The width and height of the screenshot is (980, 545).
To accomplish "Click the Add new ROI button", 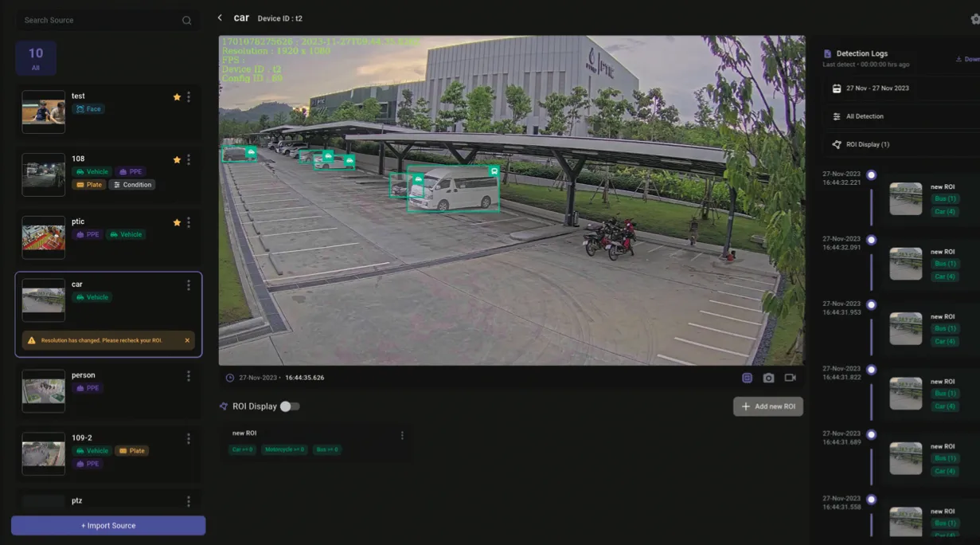I will click(767, 406).
